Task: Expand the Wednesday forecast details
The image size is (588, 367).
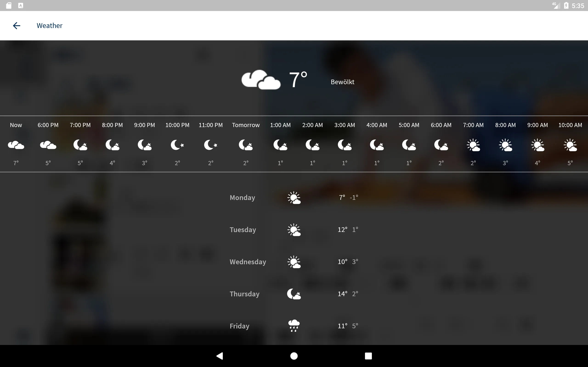Action: pos(294,262)
